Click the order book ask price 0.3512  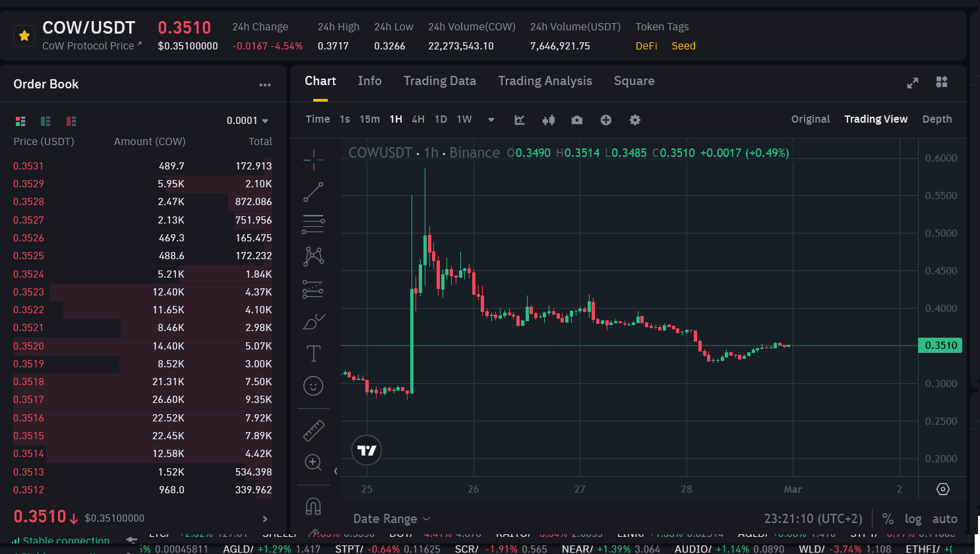tap(28, 490)
